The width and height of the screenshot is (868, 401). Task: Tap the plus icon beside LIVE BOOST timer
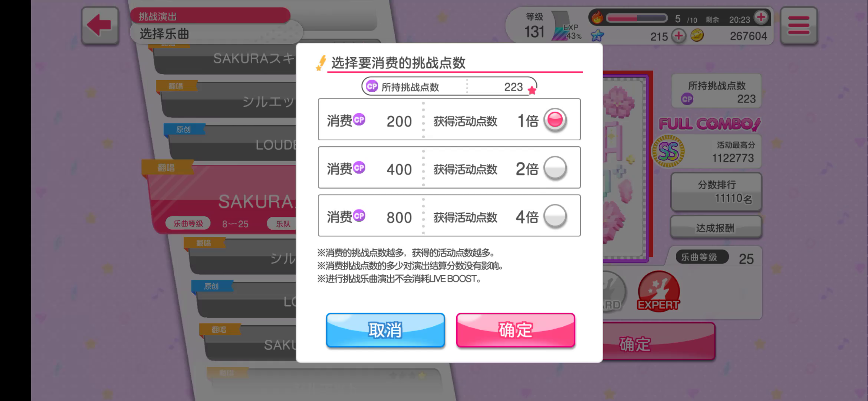coord(761,17)
